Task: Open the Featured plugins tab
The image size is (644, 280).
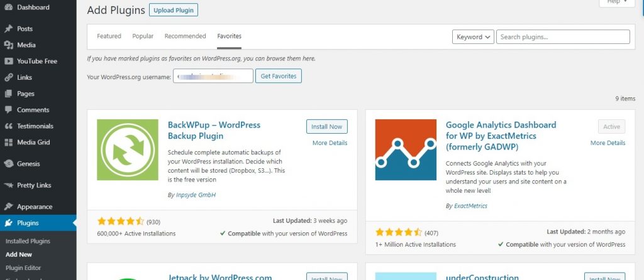Action: pyautogui.click(x=109, y=36)
